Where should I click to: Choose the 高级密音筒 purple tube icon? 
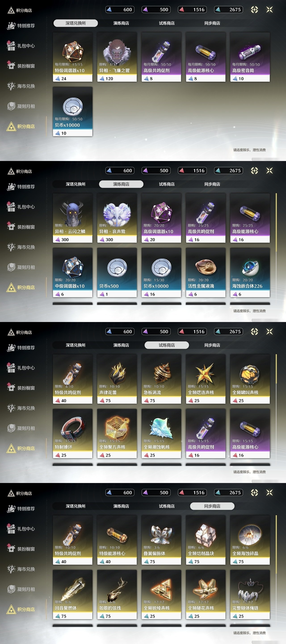point(250,52)
